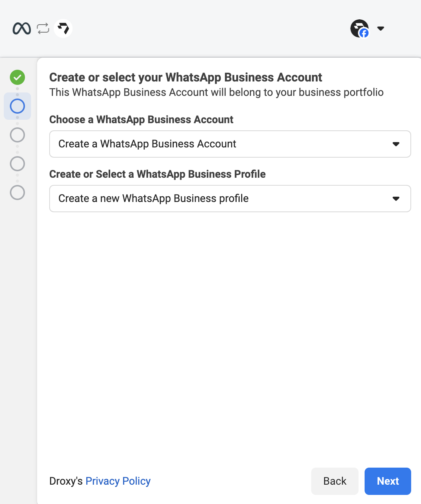
Task: Click the highlighted current step circle
Action: pyautogui.click(x=17, y=106)
